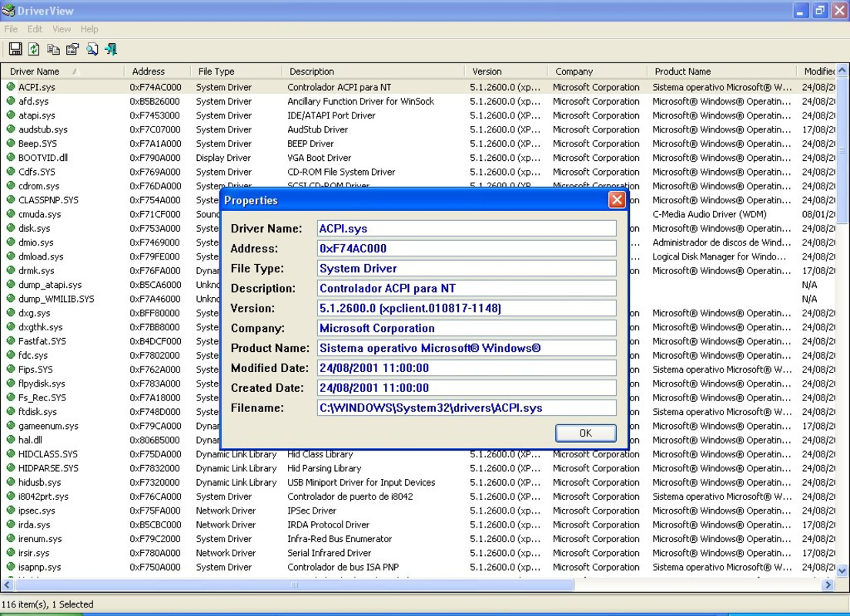Screen dimensions: 850x616
Task: Click the Description field in Properties
Action: [467, 288]
